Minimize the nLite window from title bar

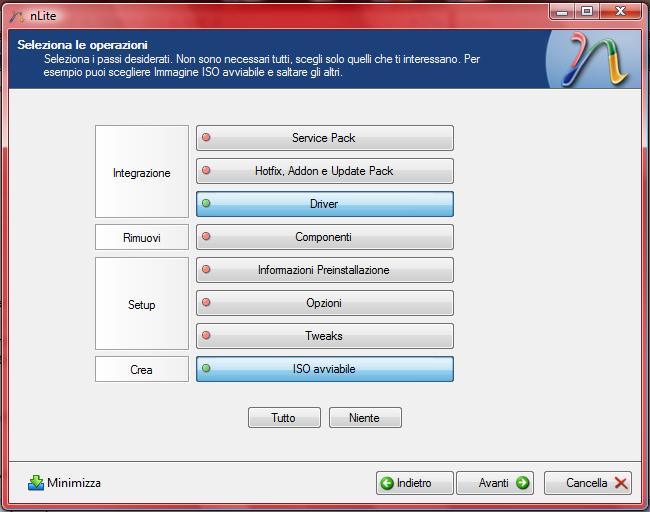pos(562,11)
